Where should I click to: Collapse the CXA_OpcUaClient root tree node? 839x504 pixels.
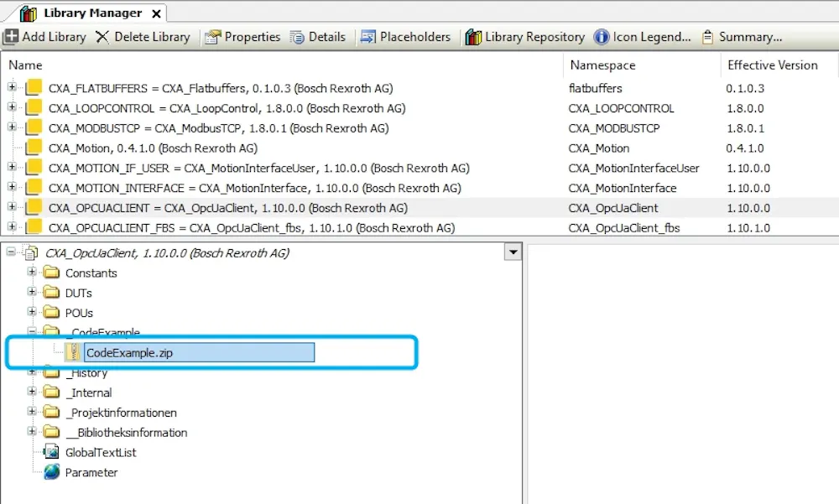pyautogui.click(x=11, y=252)
